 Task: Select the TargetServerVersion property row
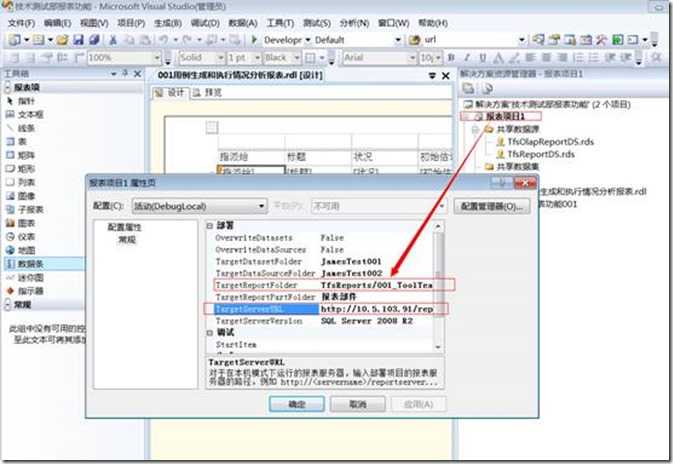324,321
